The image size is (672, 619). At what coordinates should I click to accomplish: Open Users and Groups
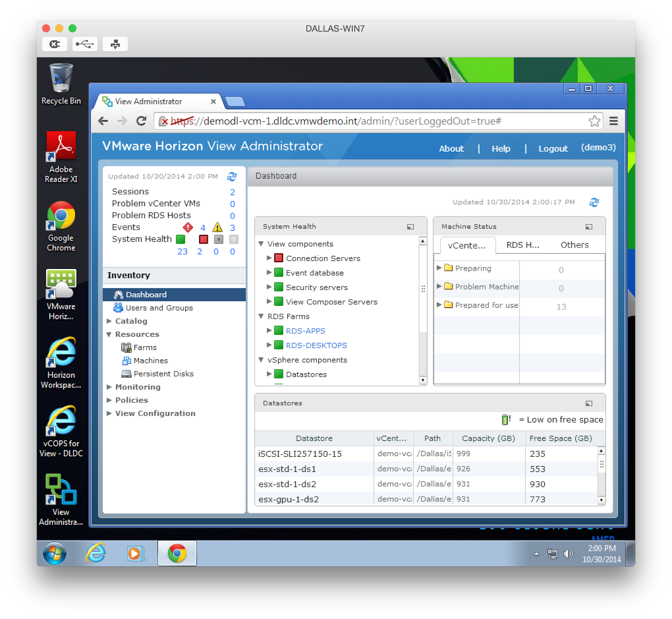click(x=159, y=308)
